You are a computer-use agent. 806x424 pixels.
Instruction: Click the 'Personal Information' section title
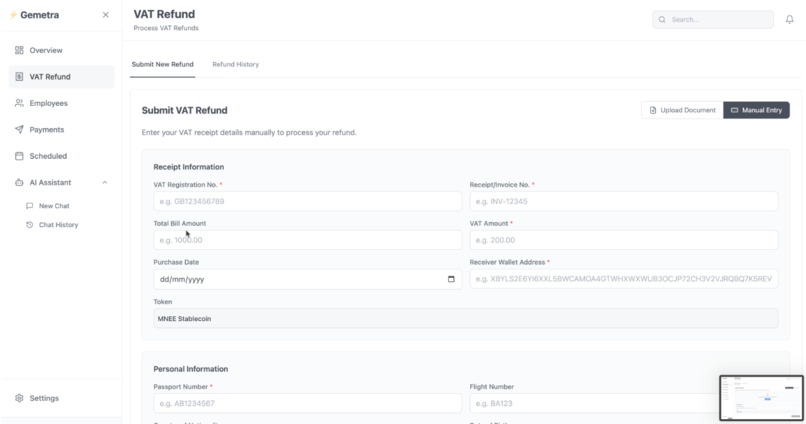(x=191, y=369)
